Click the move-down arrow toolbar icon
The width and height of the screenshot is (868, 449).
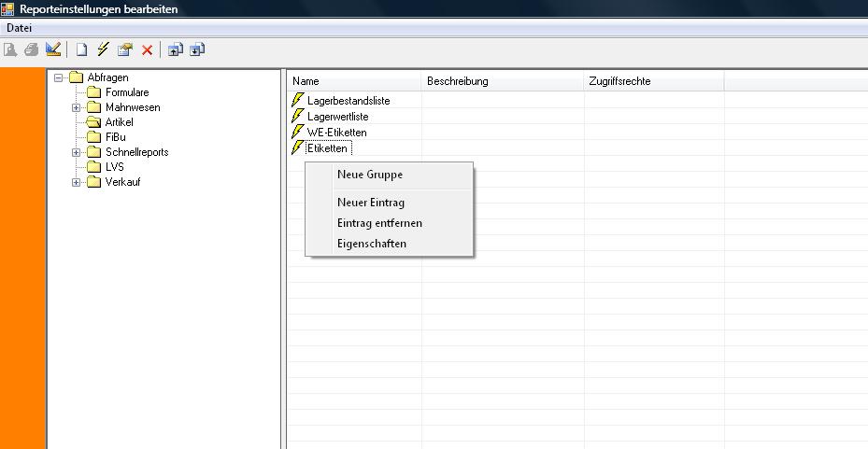click(197, 49)
